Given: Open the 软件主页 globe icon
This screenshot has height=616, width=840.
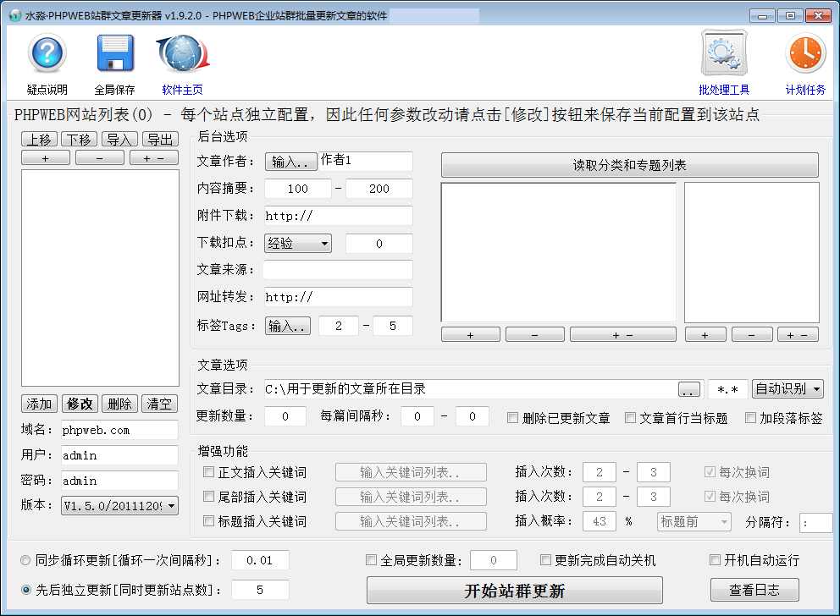Looking at the screenshot, I should pos(182,53).
